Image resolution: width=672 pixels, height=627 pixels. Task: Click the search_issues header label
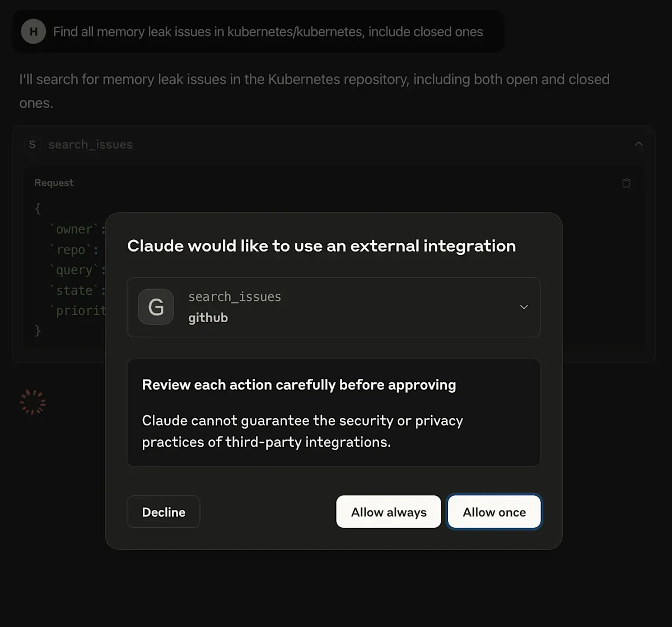90,145
